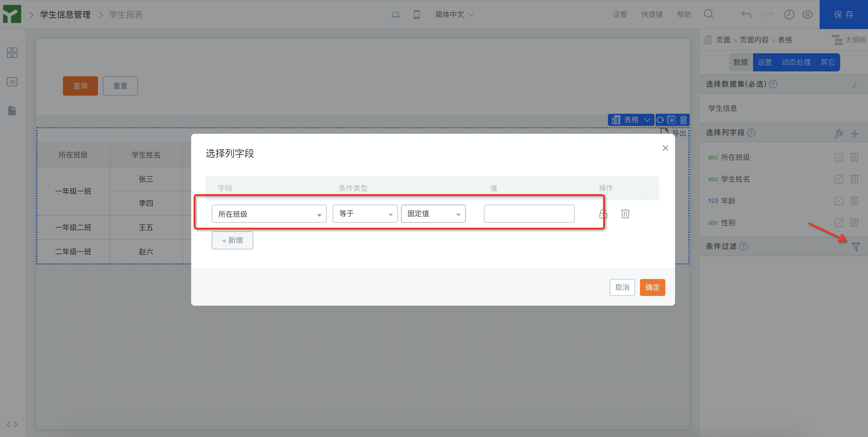Open the 所在班级 field dropdown

269,214
